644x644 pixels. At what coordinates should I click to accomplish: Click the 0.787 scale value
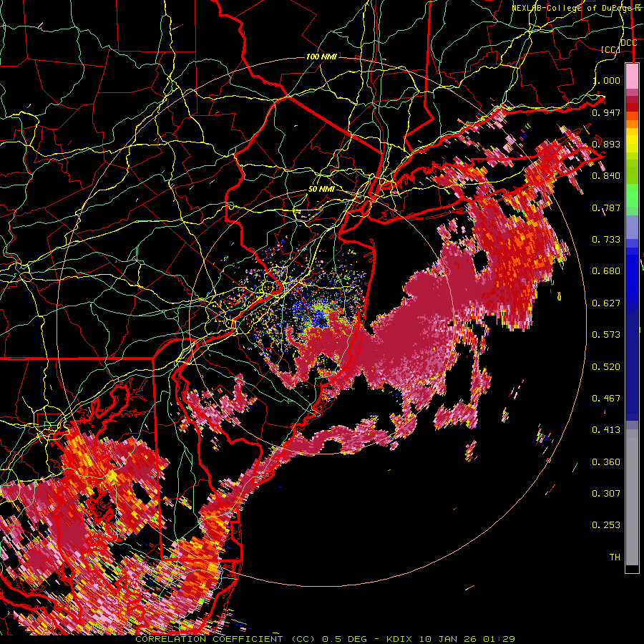click(x=606, y=208)
